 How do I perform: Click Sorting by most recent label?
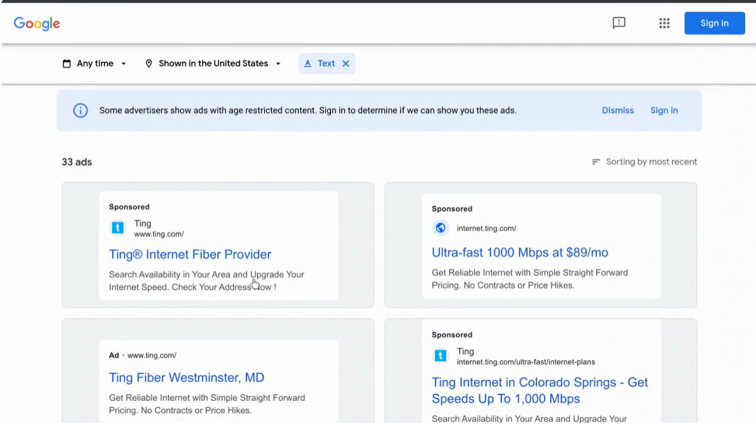pyautogui.click(x=651, y=162)
